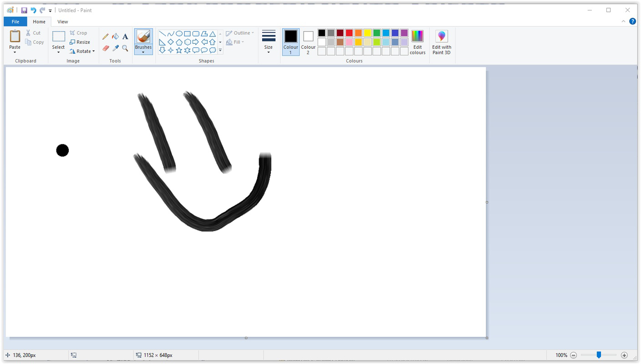Copy the selection
Image resolution: width=641 pixels, height=364 pixels.
(35, 42)
